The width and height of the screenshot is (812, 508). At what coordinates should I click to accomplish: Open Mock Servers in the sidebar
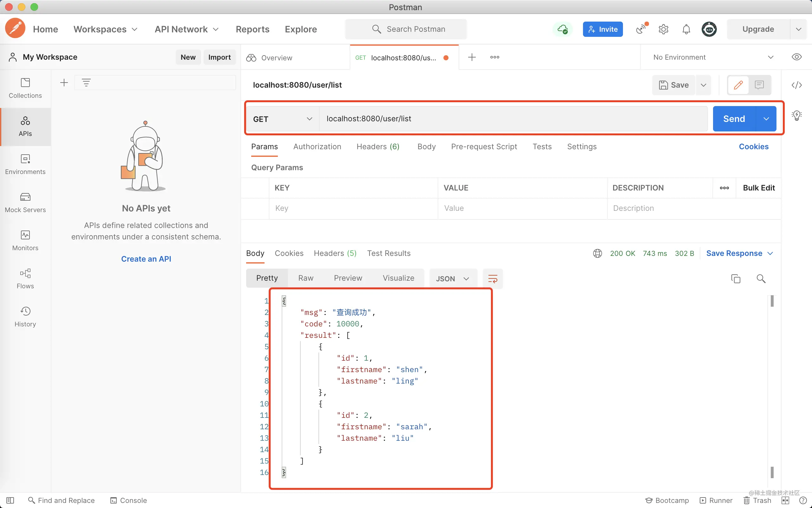(25, 203)
